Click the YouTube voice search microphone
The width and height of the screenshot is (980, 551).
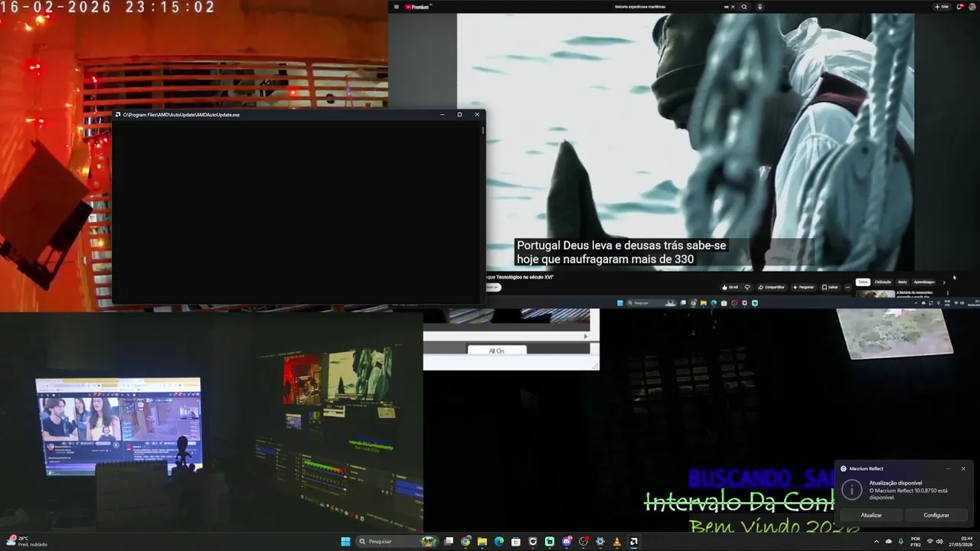coord(760,7)
